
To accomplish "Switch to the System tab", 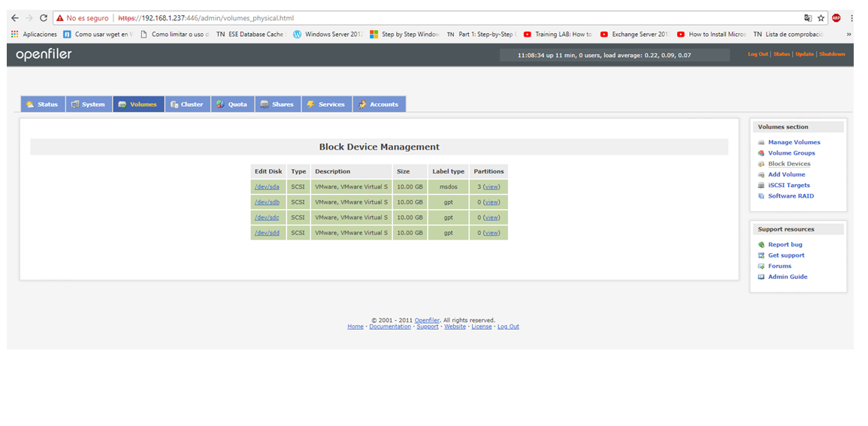I will [x=89, y=104].
